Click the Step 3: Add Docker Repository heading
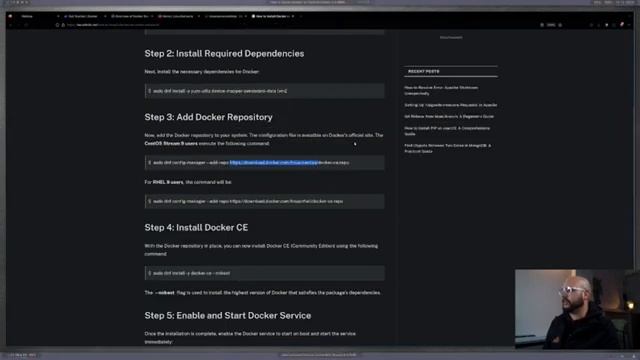Screen dimensions: 640x360 [x=208, y=117]
